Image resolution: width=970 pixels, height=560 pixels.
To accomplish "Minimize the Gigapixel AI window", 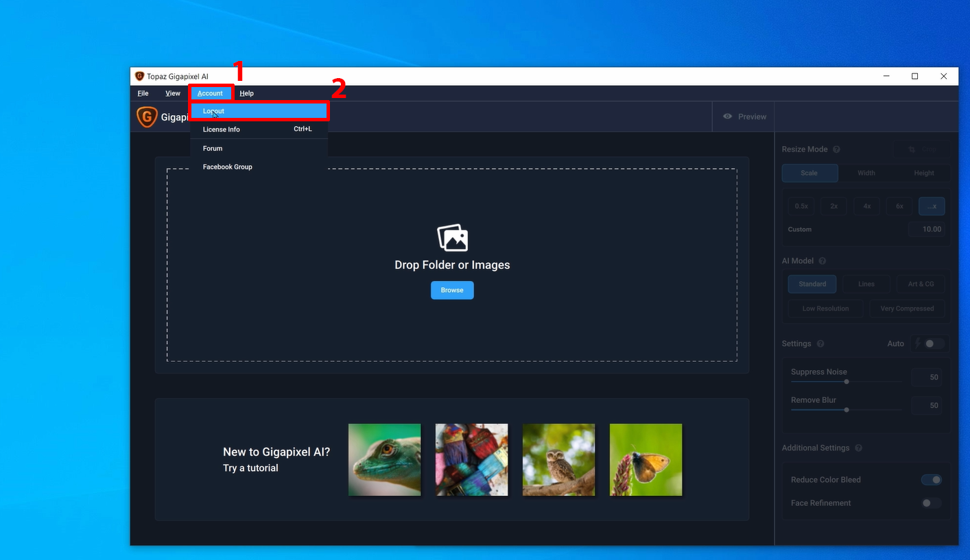I will (885, 76).
